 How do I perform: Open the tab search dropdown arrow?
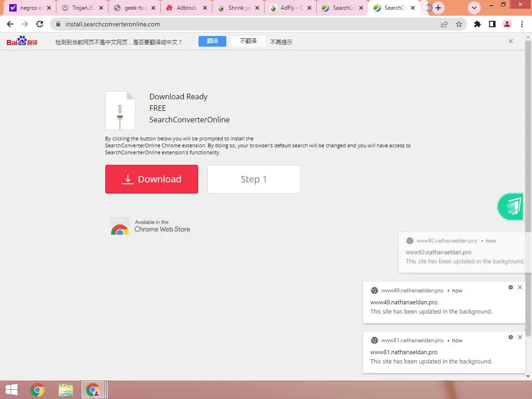474,7
